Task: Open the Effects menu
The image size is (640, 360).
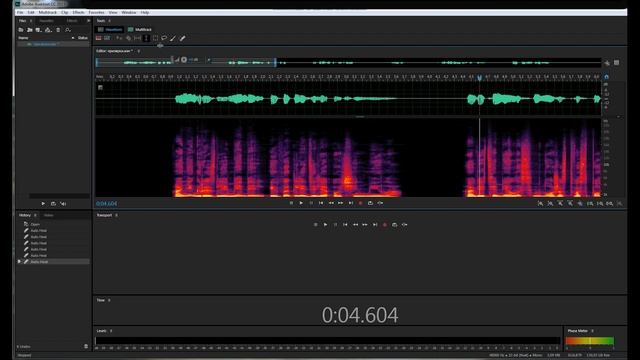Action: click(78, 12)
